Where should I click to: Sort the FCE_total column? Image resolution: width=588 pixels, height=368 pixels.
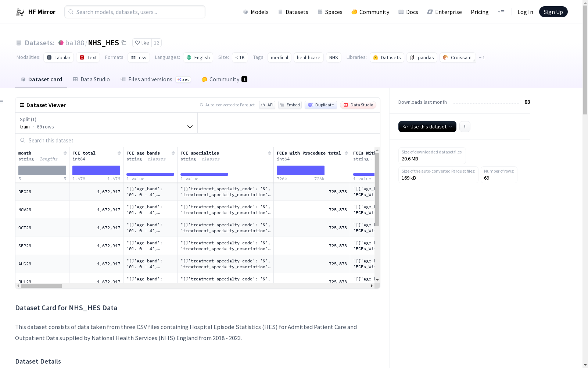[119, 153]
